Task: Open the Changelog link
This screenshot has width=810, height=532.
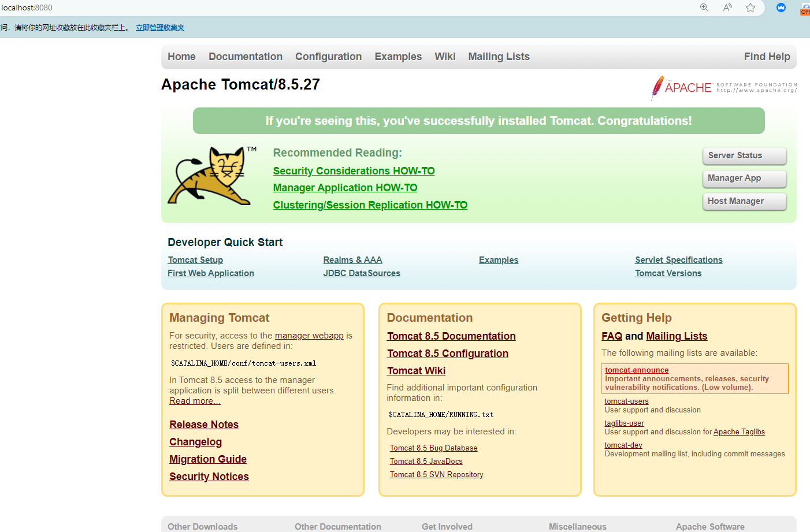Action: 195,442
